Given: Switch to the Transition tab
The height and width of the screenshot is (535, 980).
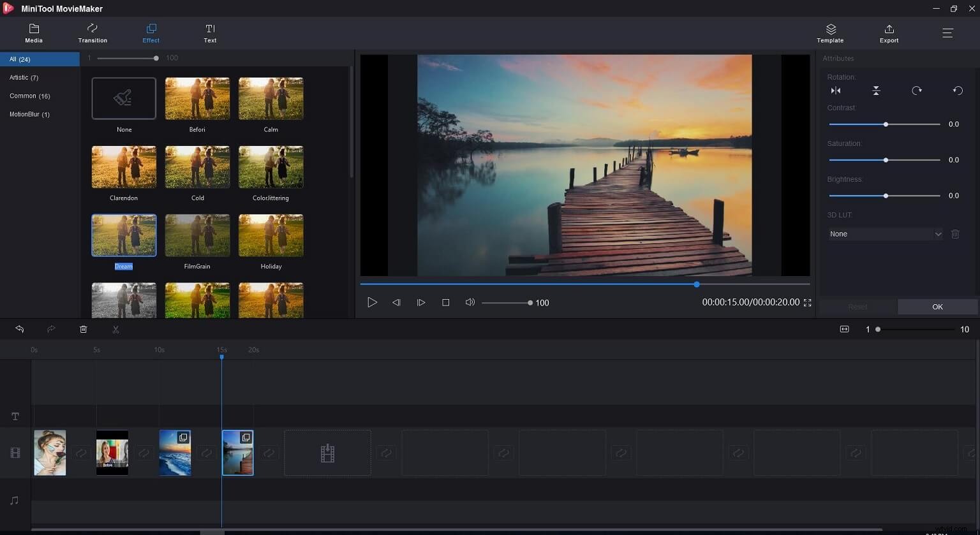Looking at the screenshot, I should [92, 33].
